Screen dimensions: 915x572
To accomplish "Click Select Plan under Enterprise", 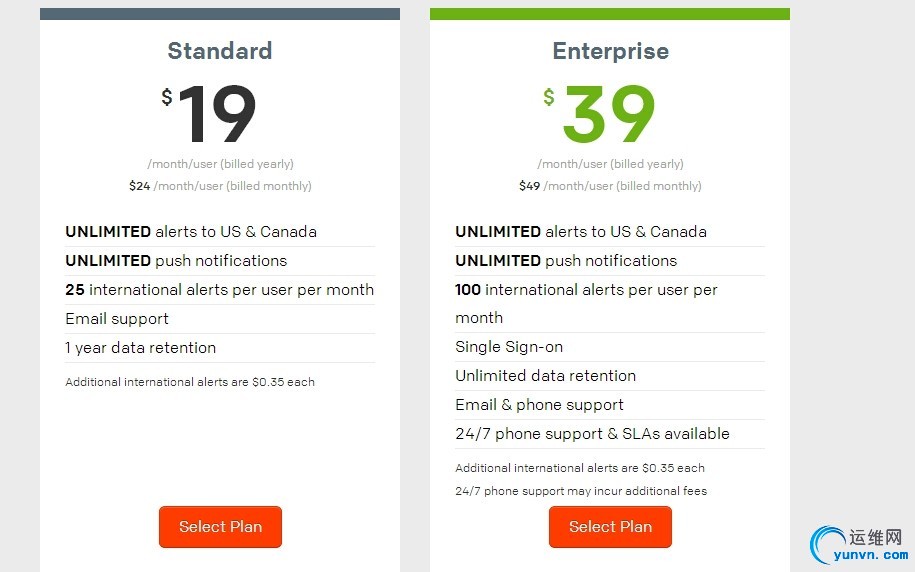I will (x=610, y=526).
